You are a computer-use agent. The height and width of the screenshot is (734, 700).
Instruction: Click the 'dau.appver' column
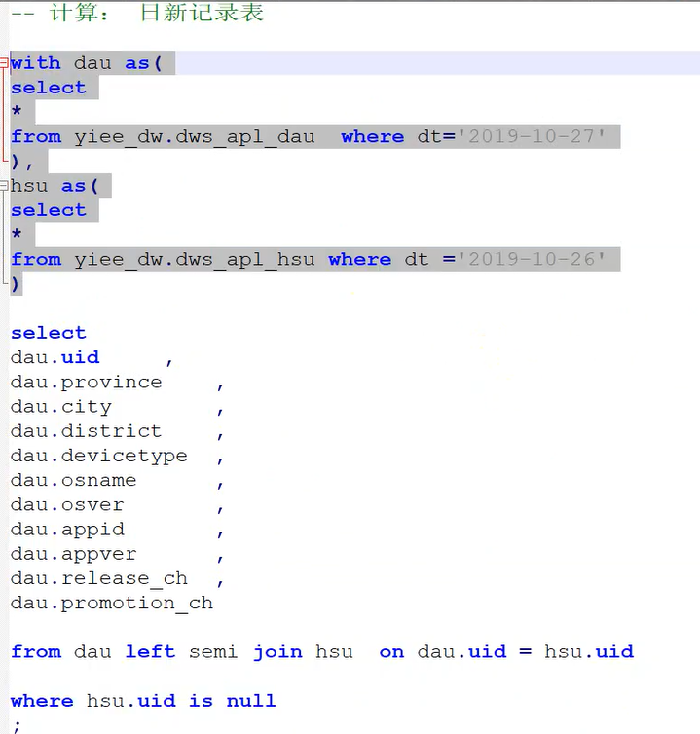point(74,554)
